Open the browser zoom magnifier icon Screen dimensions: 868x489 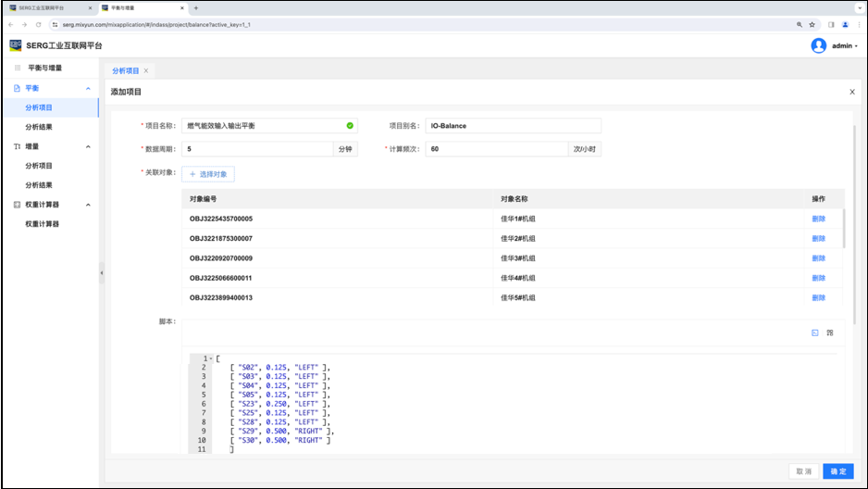(800, 24)
